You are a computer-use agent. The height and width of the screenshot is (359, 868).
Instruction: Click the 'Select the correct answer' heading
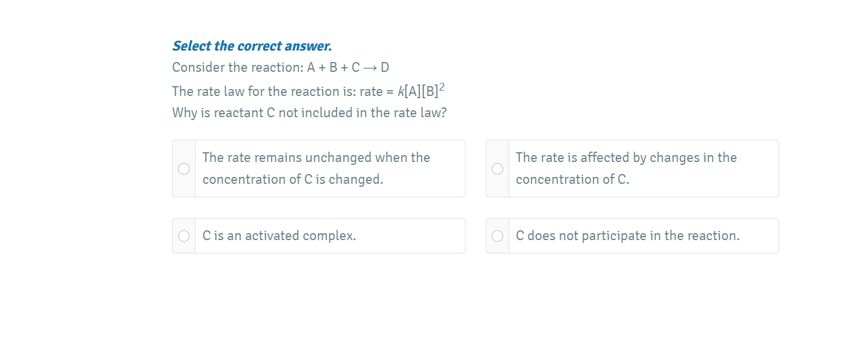[252, 46]
